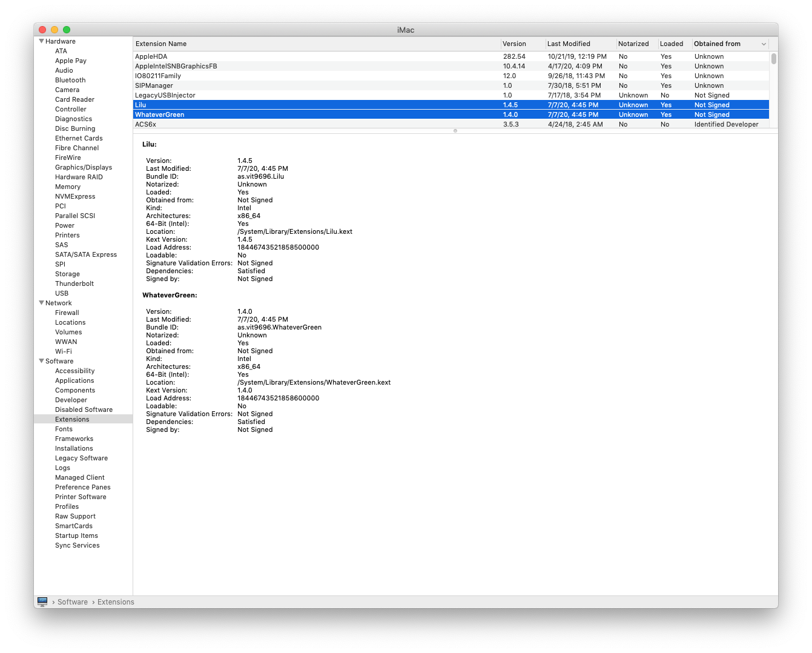Collapse the Software section triangle
The width and height of the screenshot is (812, 653).
click(41, 361)
